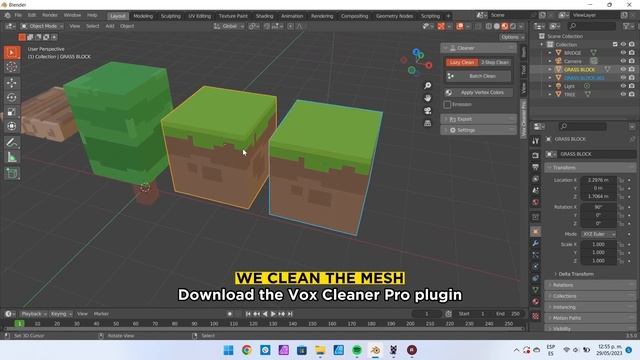The height and width of the screenshot is (360, 640).
Task: Open the File menu
Action: 18,16
